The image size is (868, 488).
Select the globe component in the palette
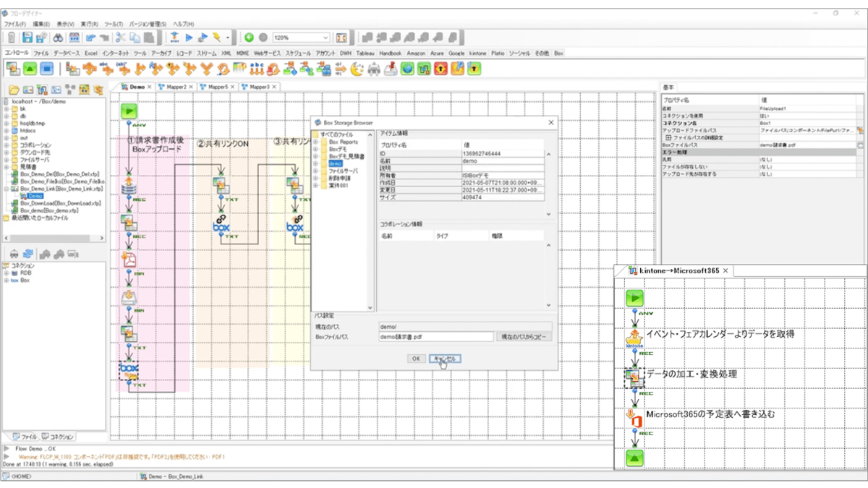coord(407,69)
